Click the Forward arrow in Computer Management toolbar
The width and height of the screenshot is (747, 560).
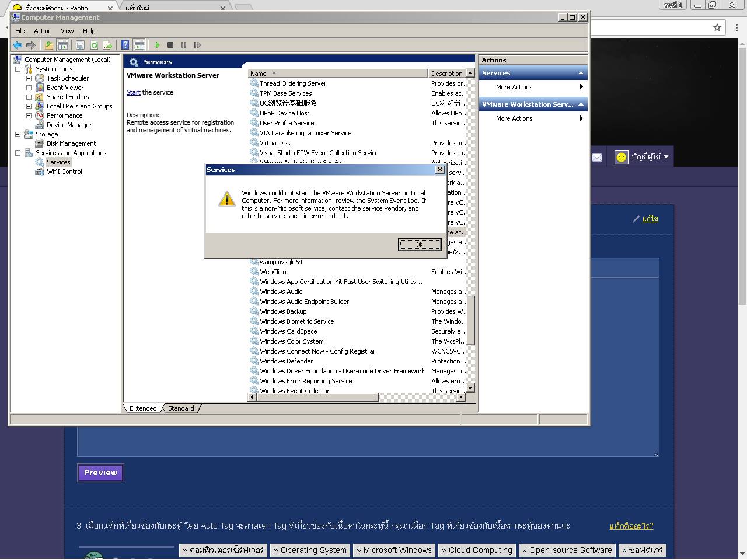(31, 45)
